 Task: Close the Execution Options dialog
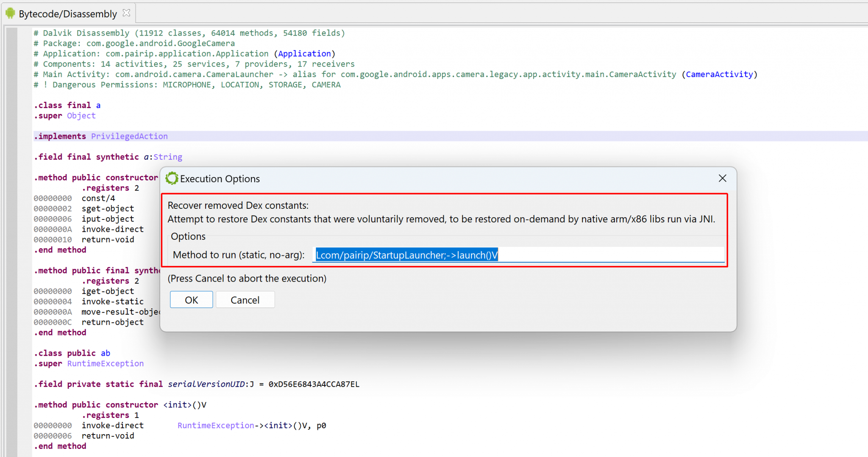722,178
